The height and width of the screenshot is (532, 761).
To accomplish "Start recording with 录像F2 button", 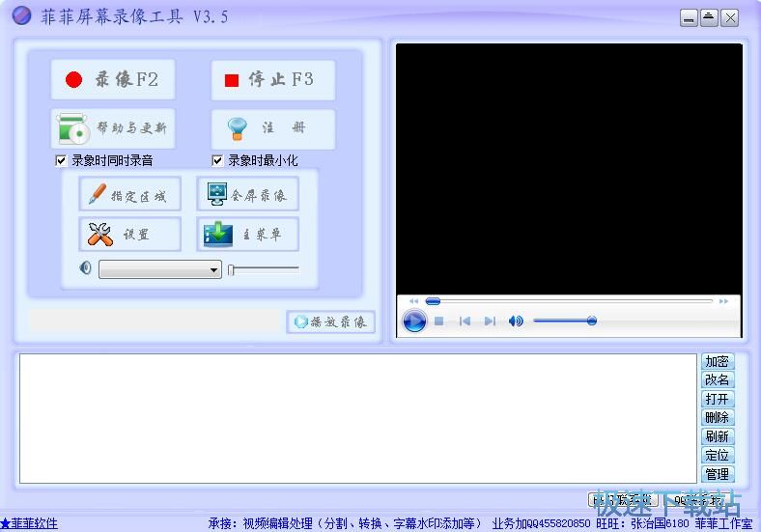I will [113, 79].
